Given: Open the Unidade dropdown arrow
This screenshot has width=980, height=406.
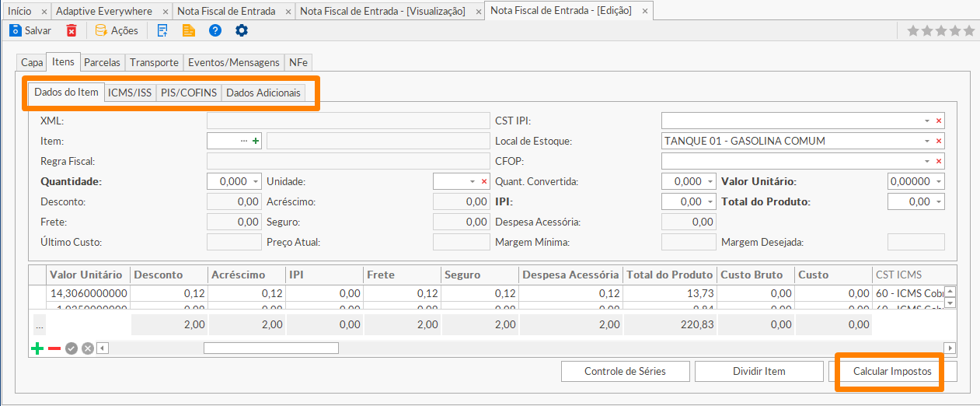Looking at the screenshot, I should pos(472,181).
